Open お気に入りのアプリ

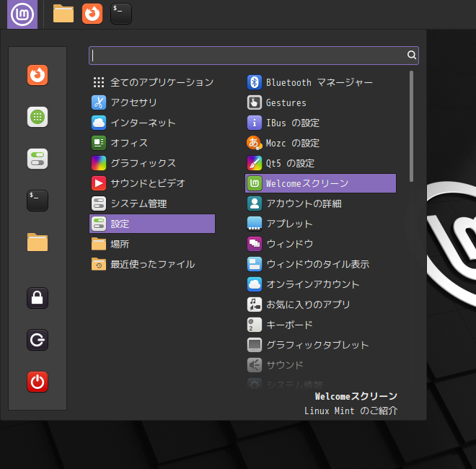click(x=320, y=304)
